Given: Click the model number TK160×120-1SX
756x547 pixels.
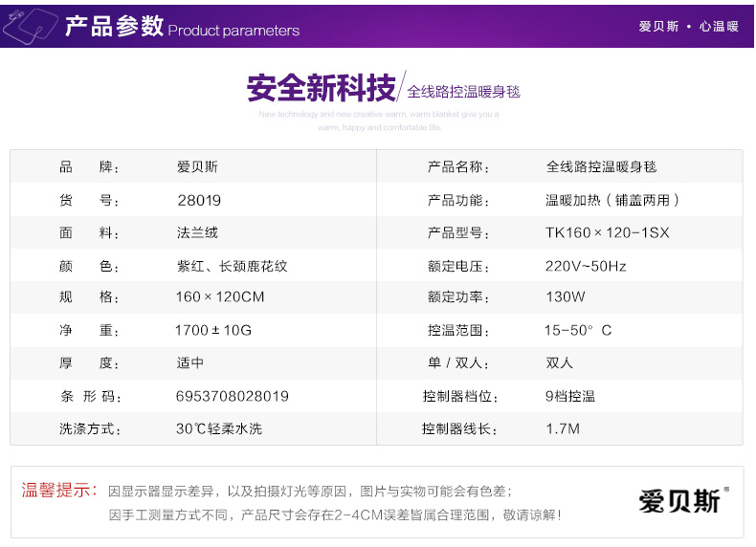Looking at the screenshot, I should click(608, 232).
